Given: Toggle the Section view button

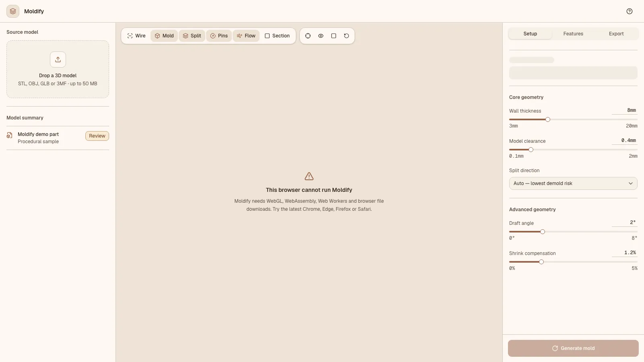Looking at the screenshot, I should [x=277, y=36].
